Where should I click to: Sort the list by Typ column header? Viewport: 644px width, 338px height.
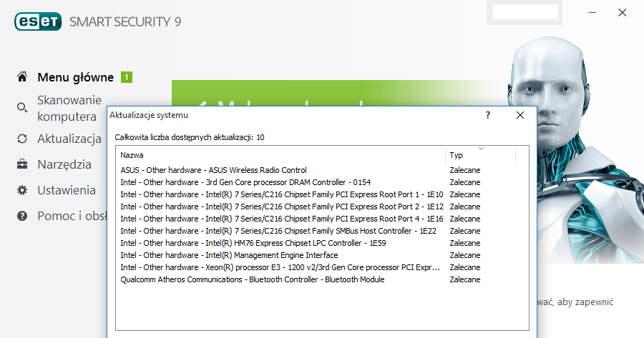[x=481, y=155]
